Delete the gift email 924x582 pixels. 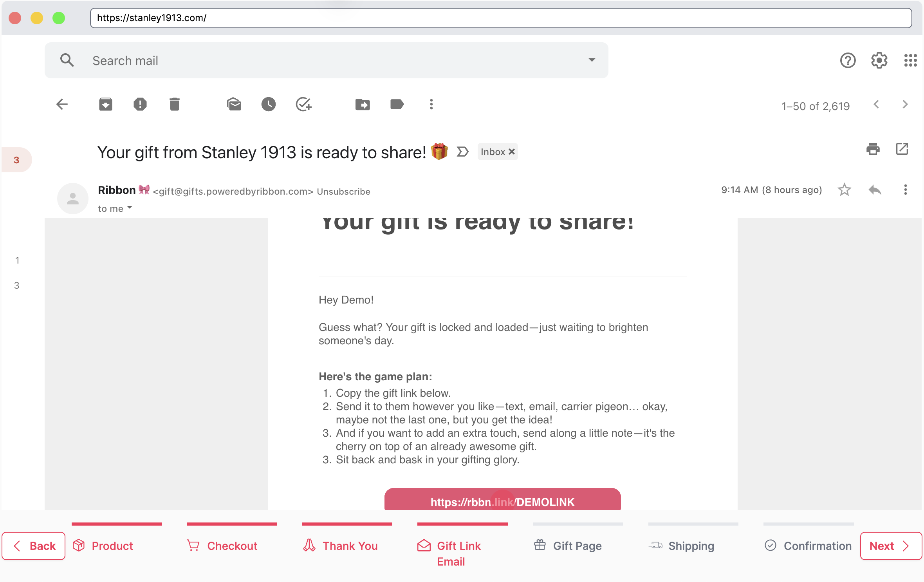175,104
